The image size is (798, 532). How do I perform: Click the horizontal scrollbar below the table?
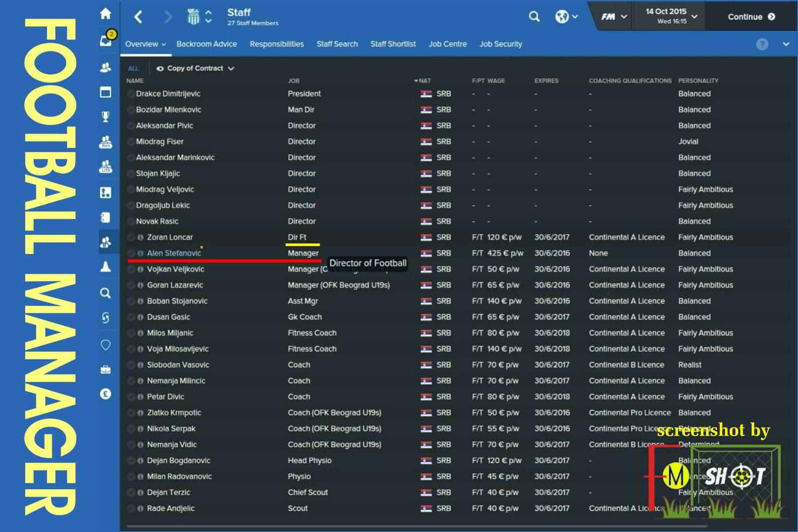coord(417,526)
